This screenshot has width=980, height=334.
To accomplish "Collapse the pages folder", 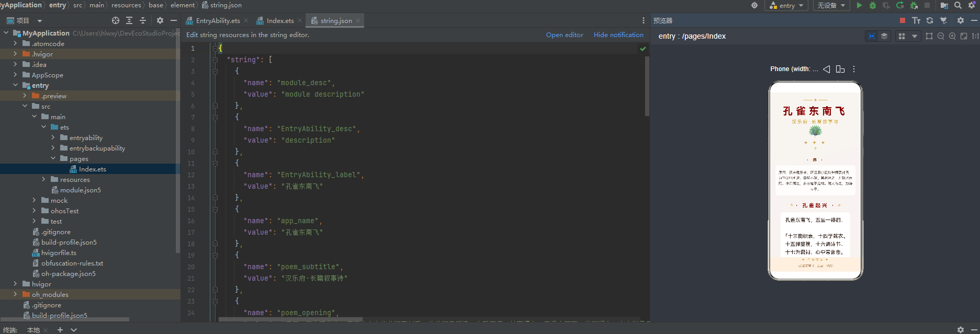I will pos(53,158).
